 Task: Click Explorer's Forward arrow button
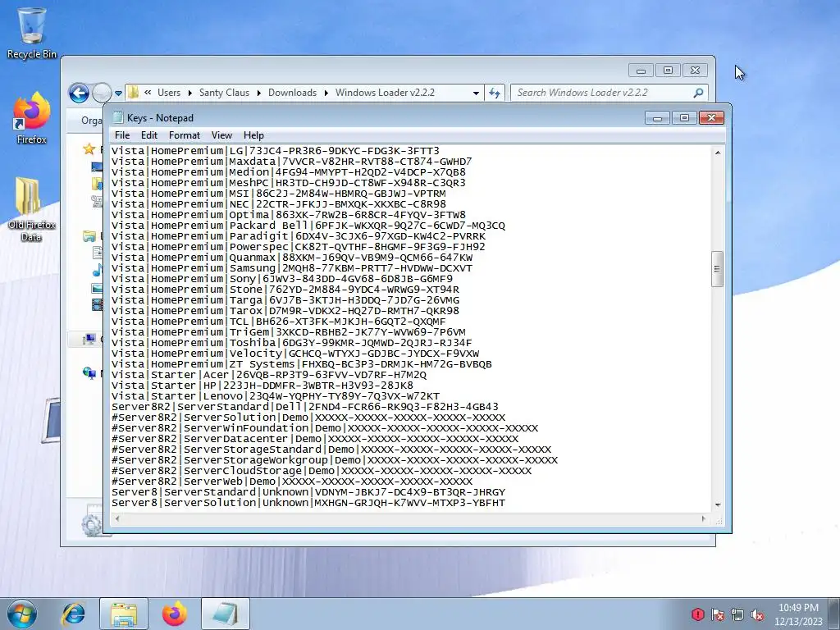click(101, 93)
